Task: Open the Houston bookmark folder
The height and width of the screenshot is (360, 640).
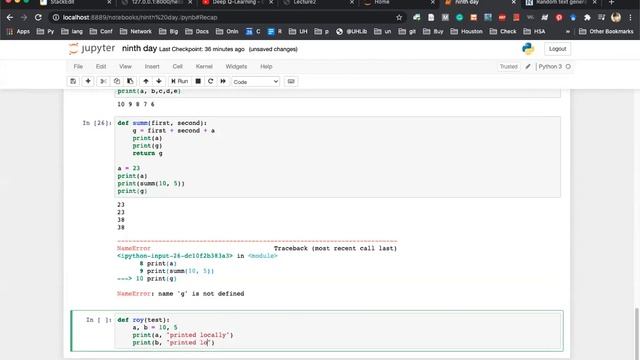Action: tap(467, 31)
